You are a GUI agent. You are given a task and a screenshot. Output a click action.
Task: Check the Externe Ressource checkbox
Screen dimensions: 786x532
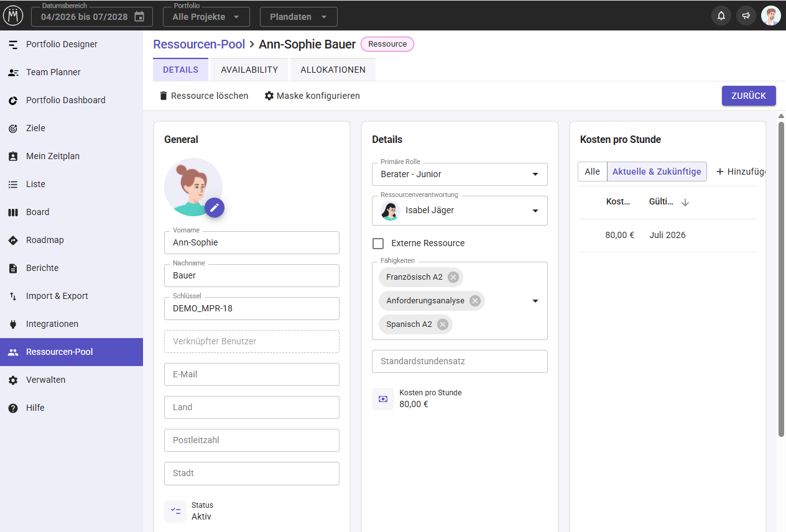point(378,243)
